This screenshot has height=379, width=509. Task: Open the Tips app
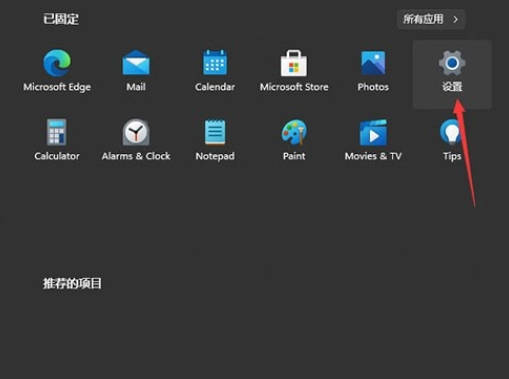pyautogui.click(x=452, y=140)
